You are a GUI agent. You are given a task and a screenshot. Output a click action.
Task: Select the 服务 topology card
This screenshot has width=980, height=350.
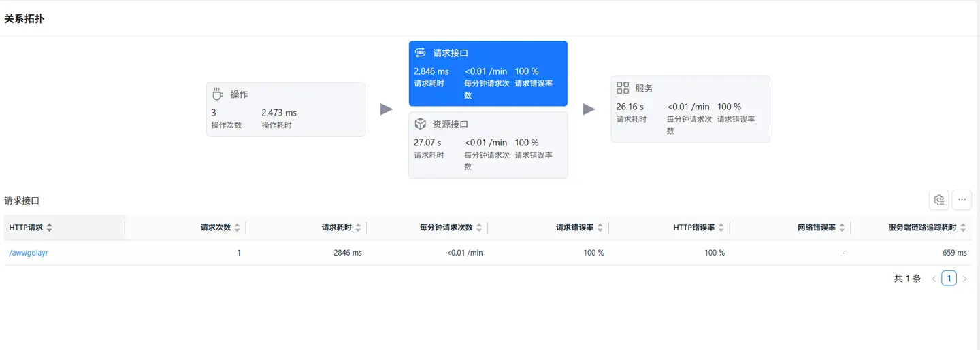pyautogui.click(x=690, y=109)
